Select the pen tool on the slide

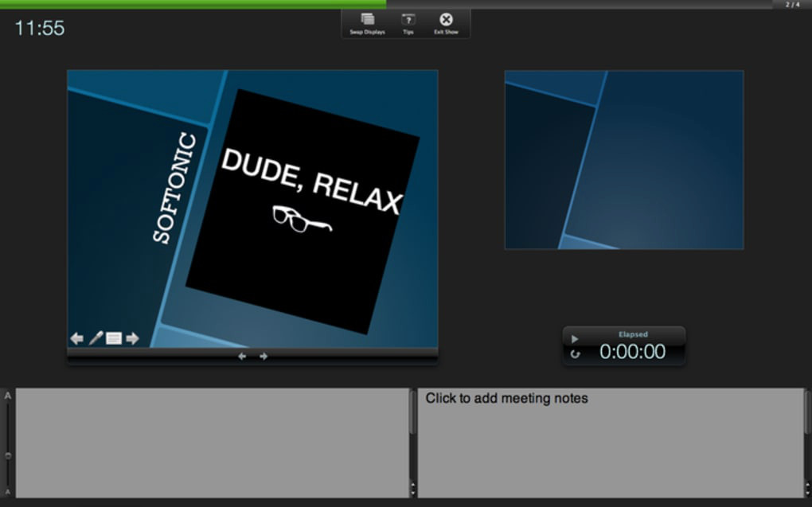tap(96, 338)
